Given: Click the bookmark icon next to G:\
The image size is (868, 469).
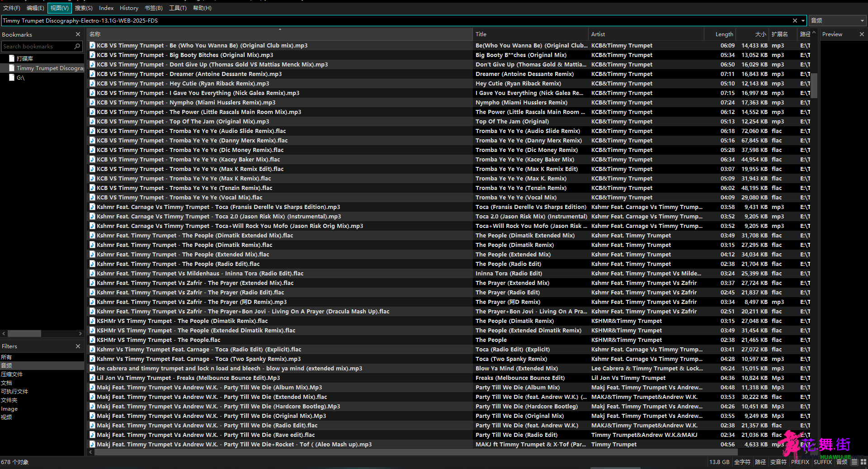Looking at the screenshot, I should tap(12, 77).
